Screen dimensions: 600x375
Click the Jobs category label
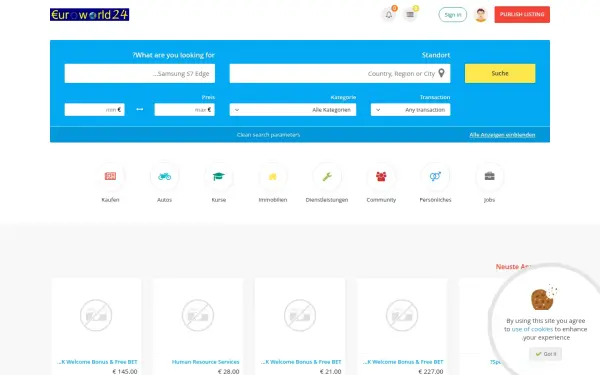[489, 200]
